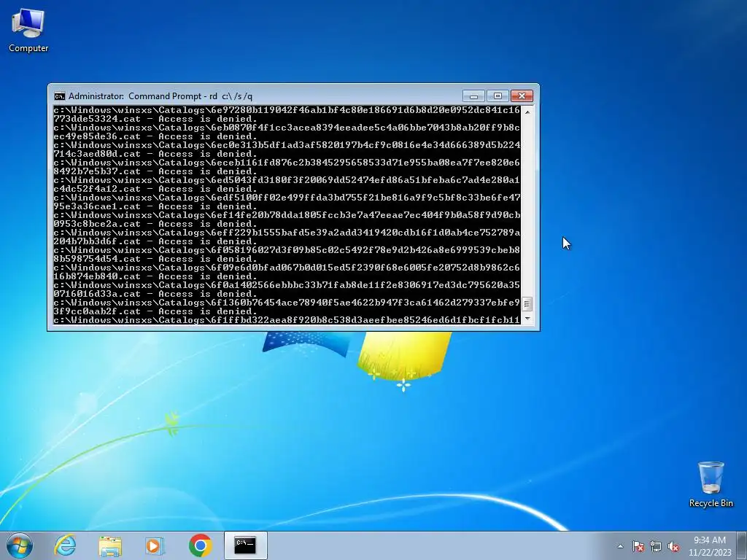Minimize the Command Prompt window
This screenshot has height=560, width=747.
click(473, 96)
